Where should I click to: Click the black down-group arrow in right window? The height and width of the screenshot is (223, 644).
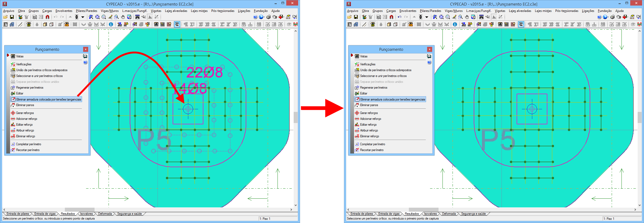coord(427,17)
